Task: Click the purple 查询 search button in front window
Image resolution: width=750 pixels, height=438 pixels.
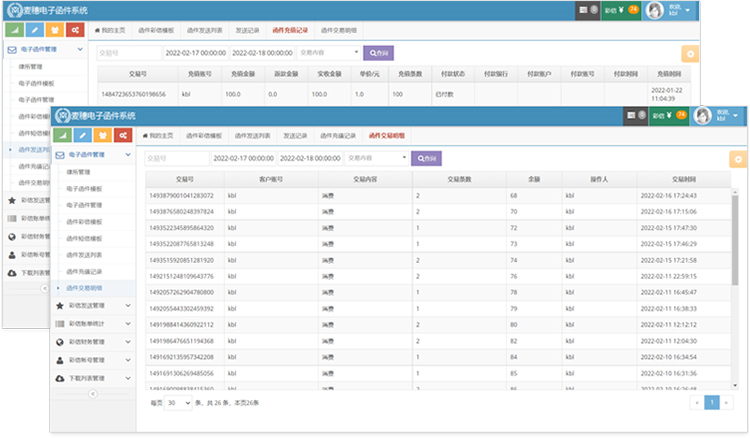Action: 425,158
